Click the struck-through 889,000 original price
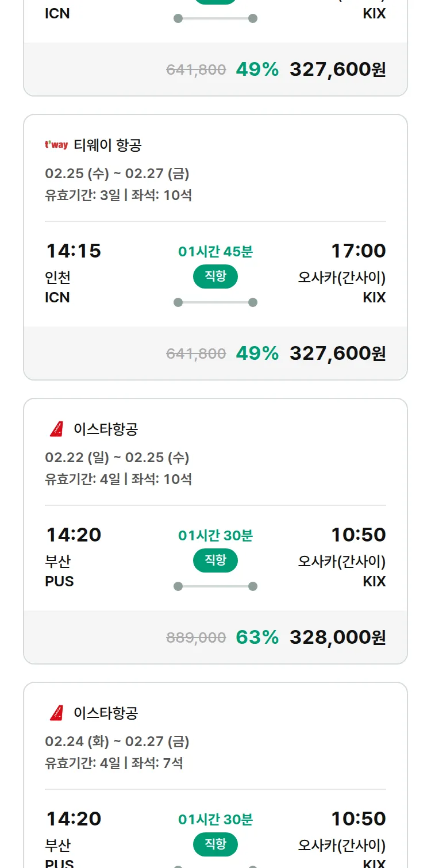Image resolution: width=431 pixels, height=868 pixels. pyautogui.click(x=196, y=637)
